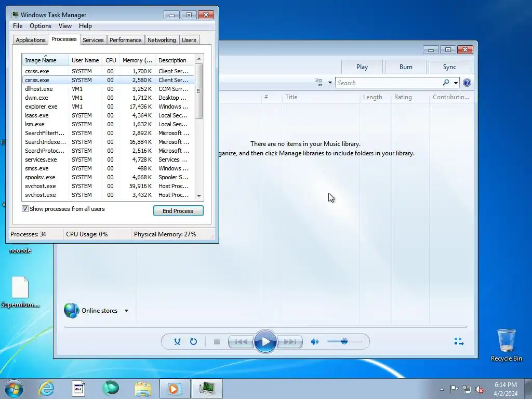Open the Burn tab in Media Player
Image resolution: width=532 pixels, height=399 pixels.
pyautogui.click(x=406, y=67)
